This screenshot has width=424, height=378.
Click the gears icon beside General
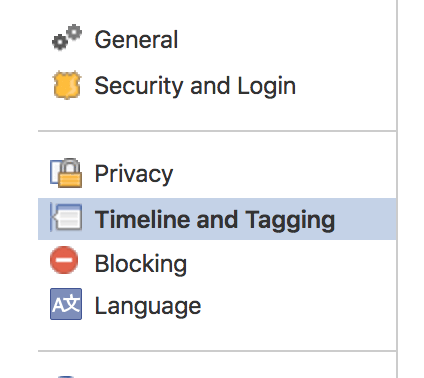coord(67,38)
